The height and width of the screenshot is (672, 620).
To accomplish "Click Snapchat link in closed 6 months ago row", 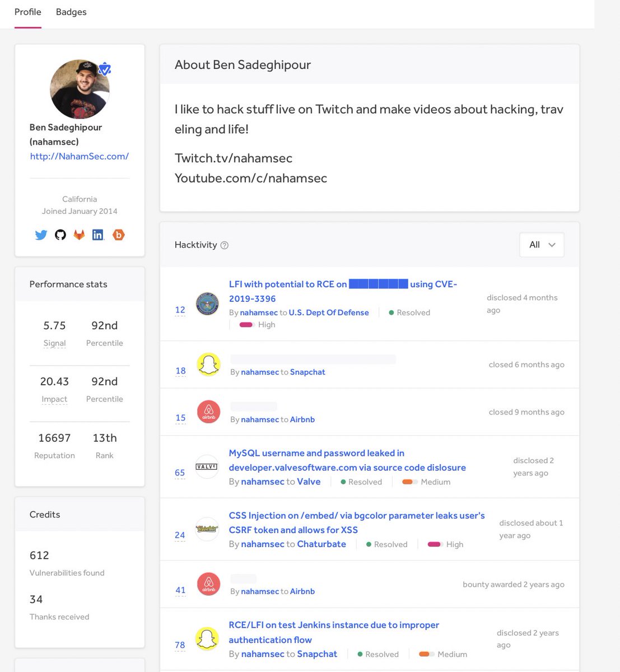I will (x=307, y=372).
